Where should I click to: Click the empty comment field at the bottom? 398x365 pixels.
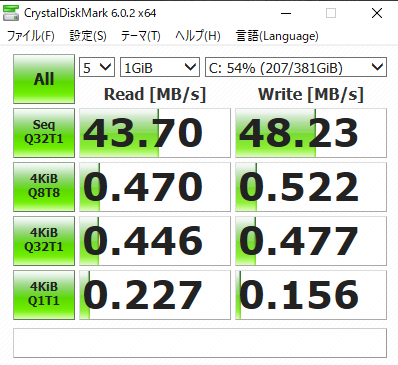point(200,343)
